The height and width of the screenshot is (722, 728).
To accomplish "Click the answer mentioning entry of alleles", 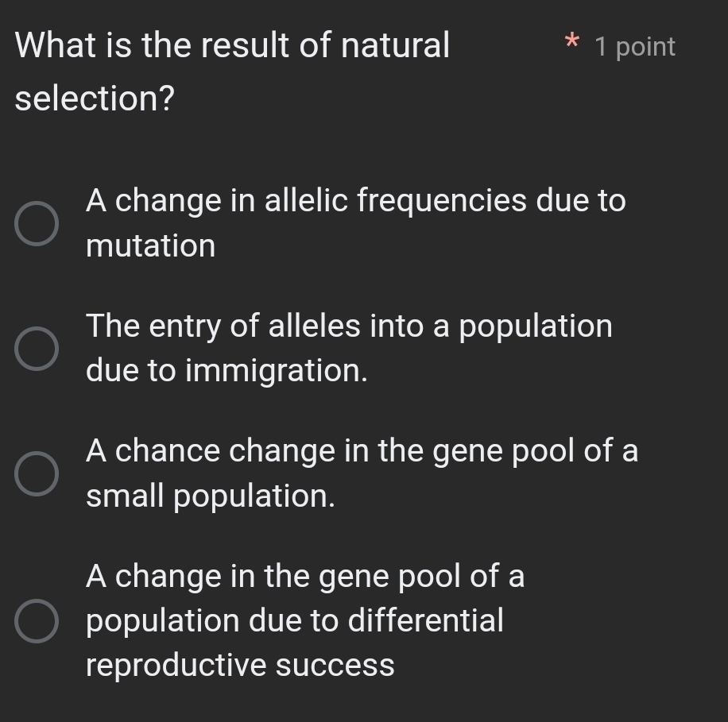I will click(350, 326).
